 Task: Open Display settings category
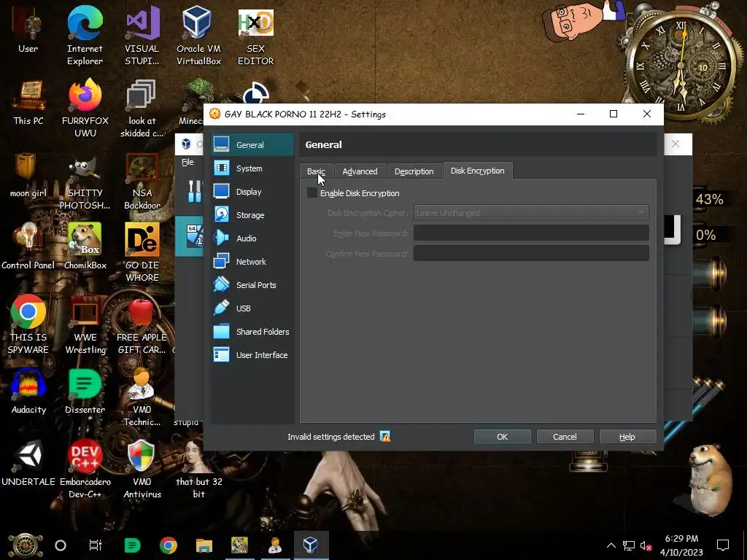[252, 192]
